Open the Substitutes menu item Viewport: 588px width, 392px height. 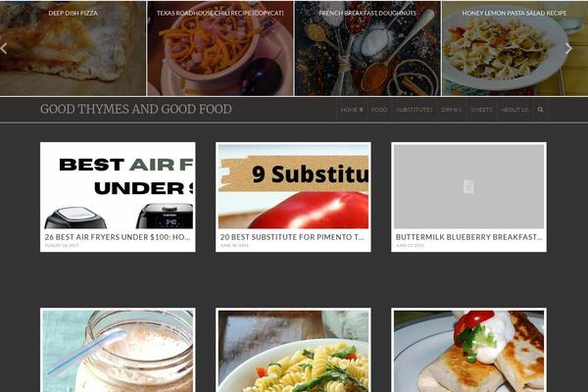pos(415,110)
